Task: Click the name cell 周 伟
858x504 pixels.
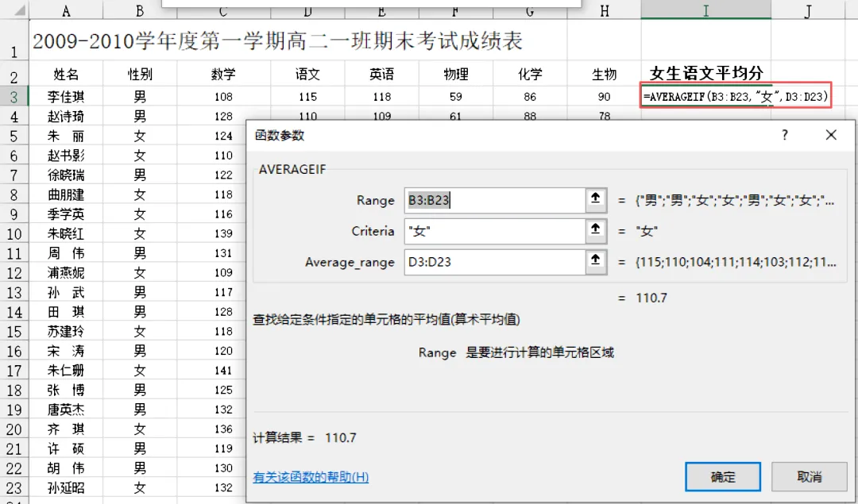Action: pos(66,253)
